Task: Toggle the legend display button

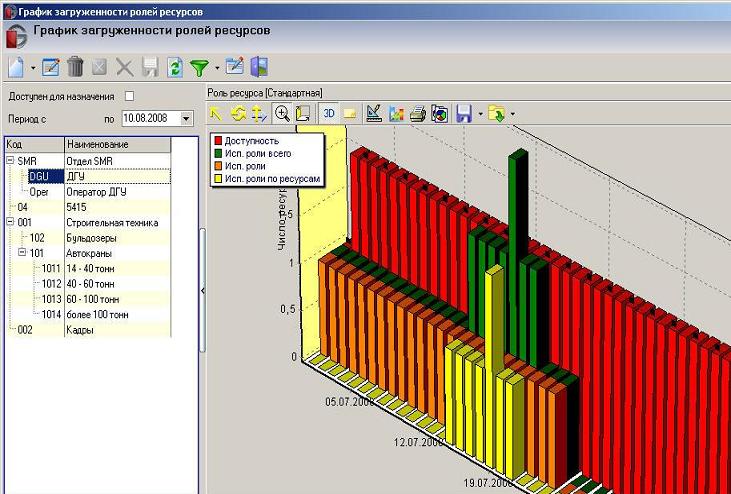Action: tap(350, 113)
